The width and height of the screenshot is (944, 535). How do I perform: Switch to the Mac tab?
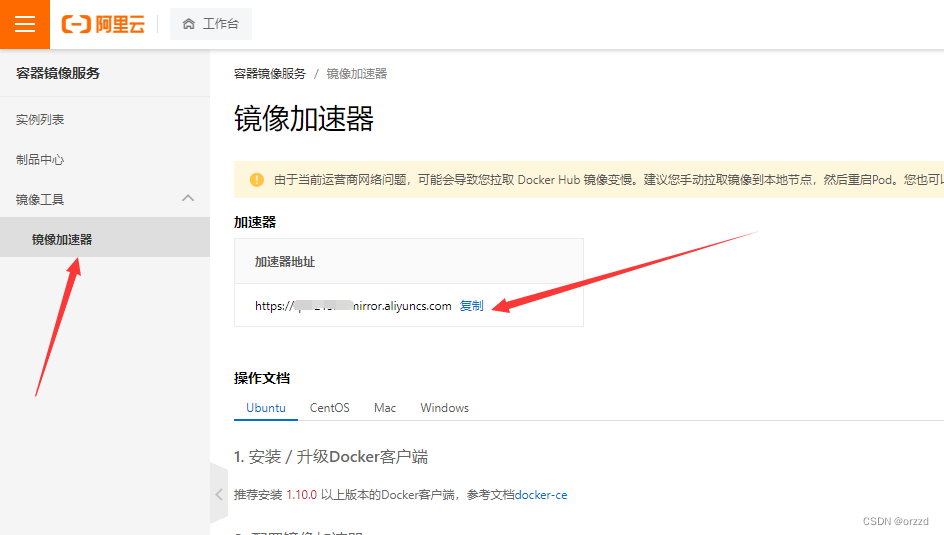click(385, 408)
